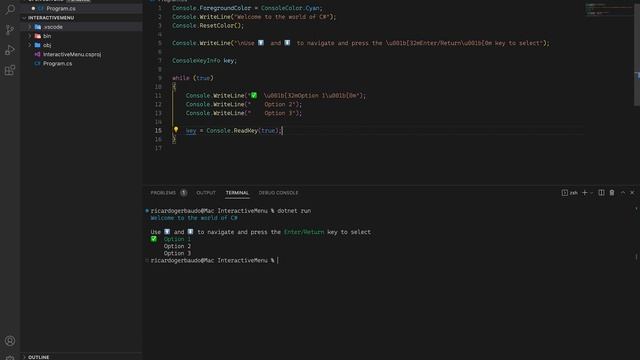This screenshot has height=360, width=640.
Task: Click 'ReadKey' on line 15
Action: click(x=246, y=131)
